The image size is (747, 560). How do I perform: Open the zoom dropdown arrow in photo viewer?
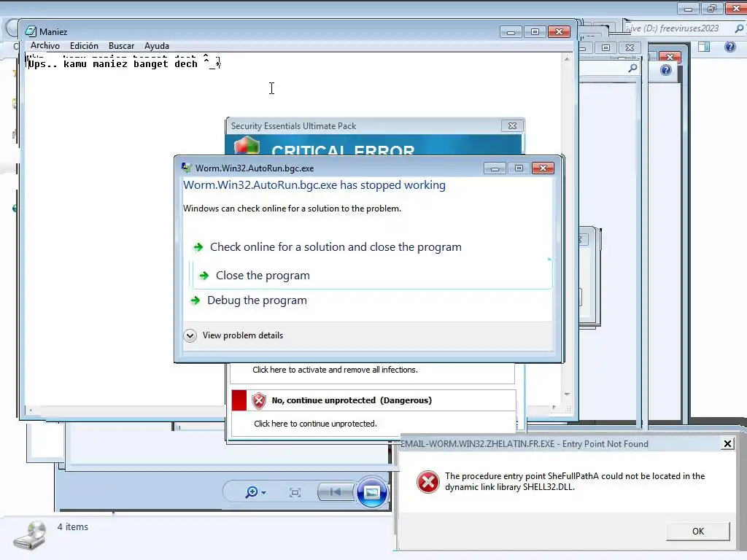click(264, 492)
